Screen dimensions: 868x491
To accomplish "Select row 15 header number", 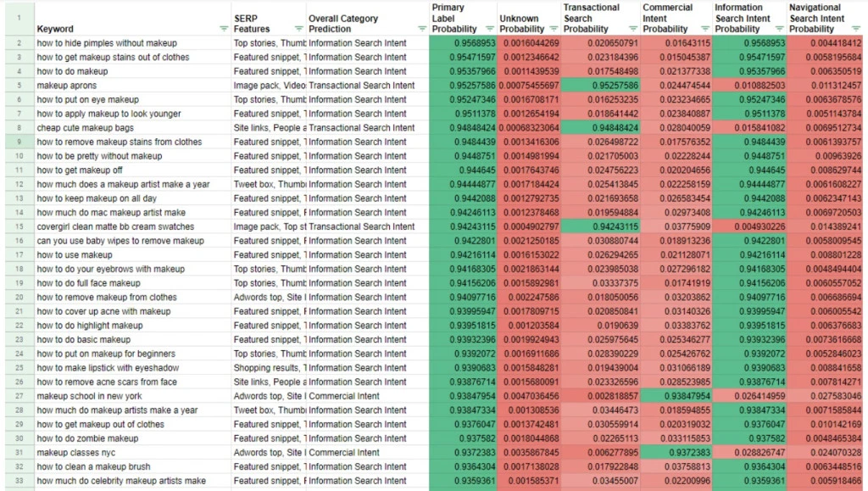I will click(18, 226).
